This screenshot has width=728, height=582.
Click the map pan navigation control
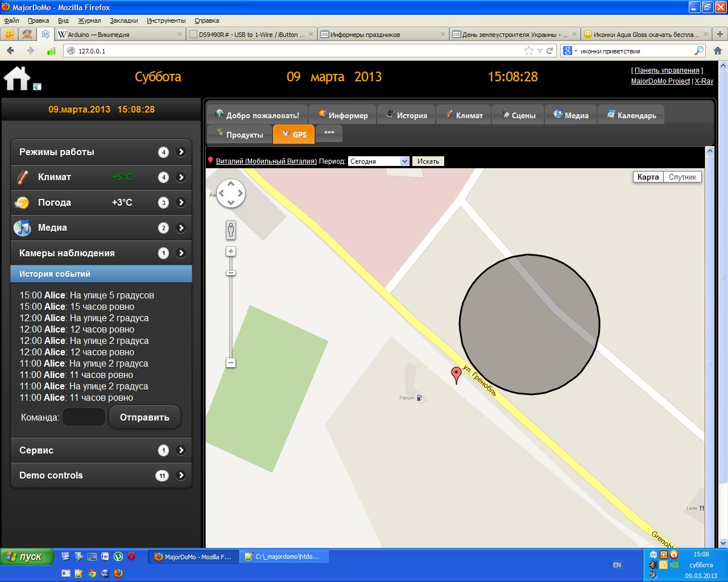click(x=231, y=193)
